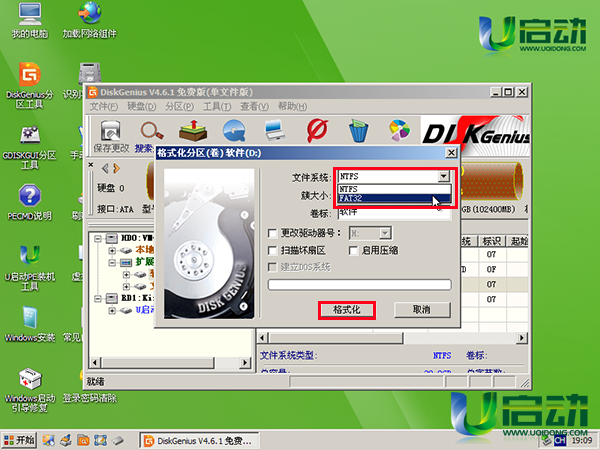
Task: Click the laptop new partition toolbar icon
Action: click(x=275, y=130)
